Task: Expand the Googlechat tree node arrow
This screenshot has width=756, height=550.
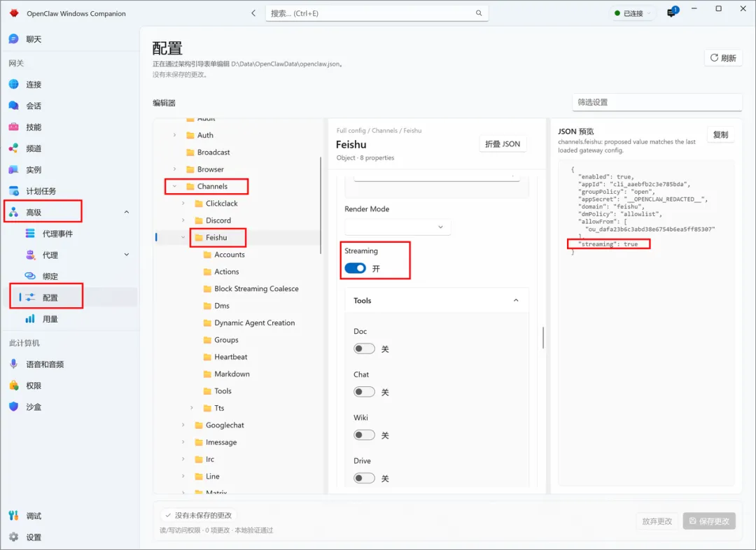Action: 183,425
